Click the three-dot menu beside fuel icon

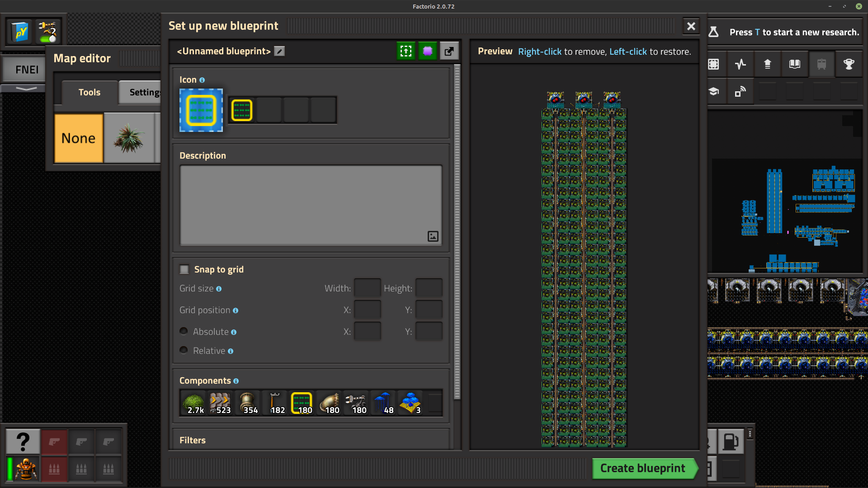coord(750,434)
